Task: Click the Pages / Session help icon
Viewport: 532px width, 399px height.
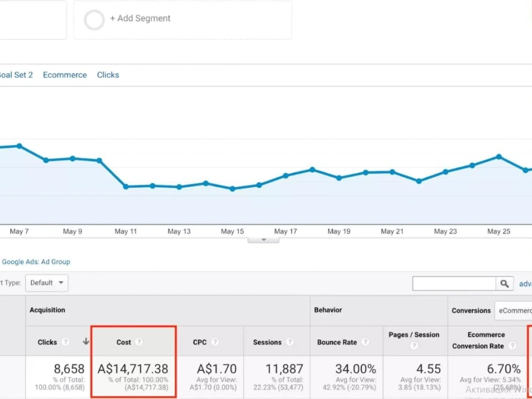Action: (414, 346)
